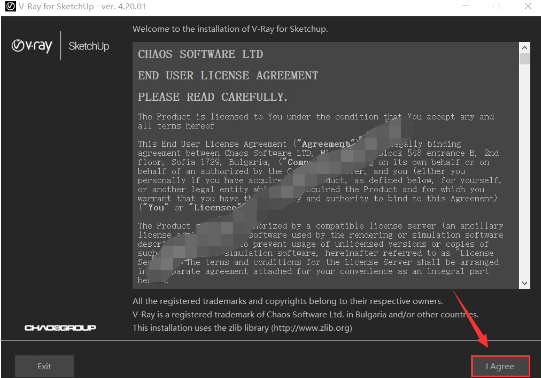541x378 pixels.
Task: Click the 'V-Ray for SketchUp - ver. 4.20.01' title
Action: tap(82, 6)
